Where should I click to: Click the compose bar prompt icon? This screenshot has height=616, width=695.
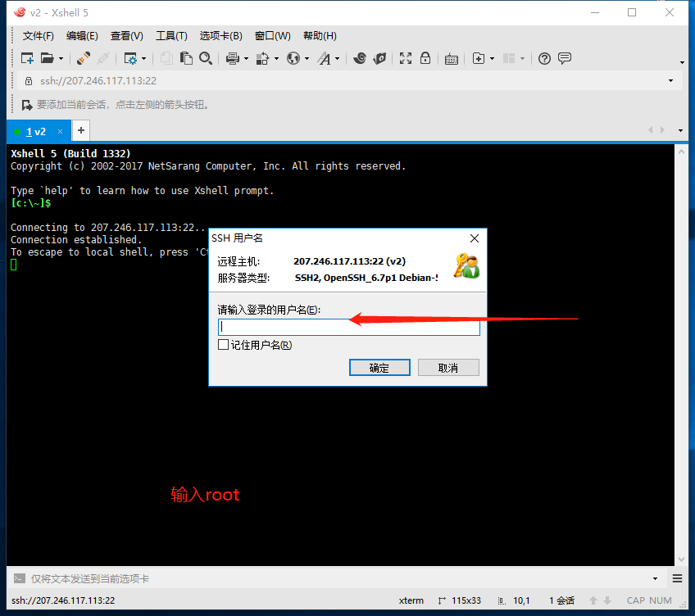(x=20, y=578)
